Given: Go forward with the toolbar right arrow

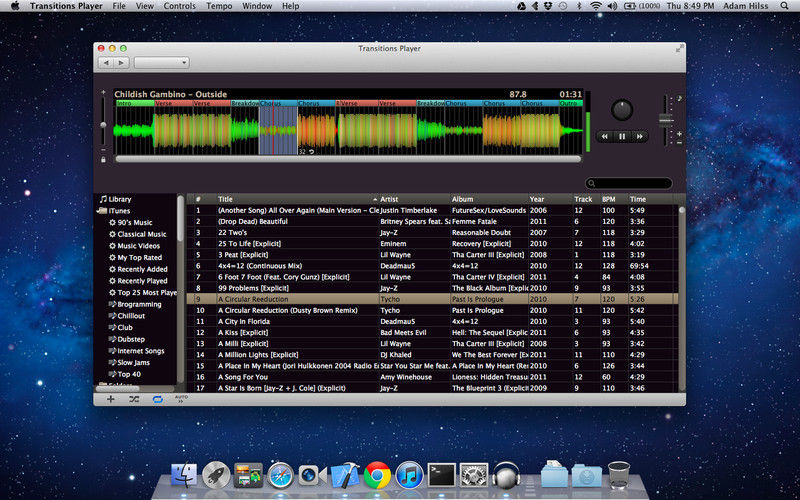Looking at the screenshot, I should pyautogui.click(x=120, y=63).
